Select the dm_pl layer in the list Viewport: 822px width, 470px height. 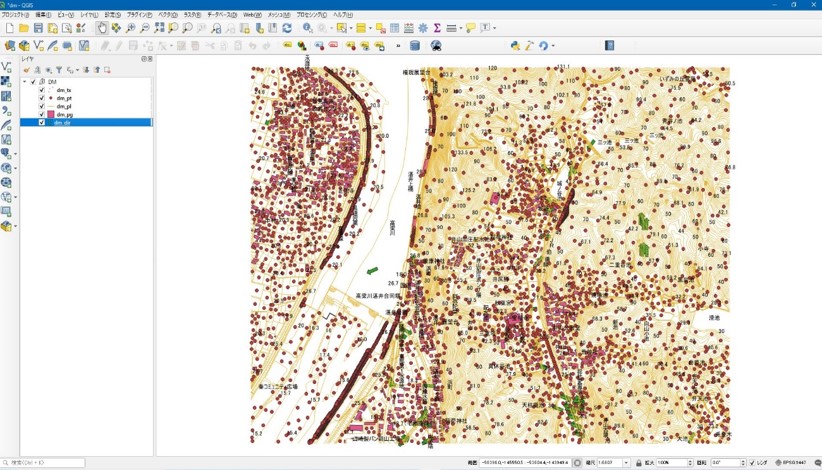click(63, 106)
